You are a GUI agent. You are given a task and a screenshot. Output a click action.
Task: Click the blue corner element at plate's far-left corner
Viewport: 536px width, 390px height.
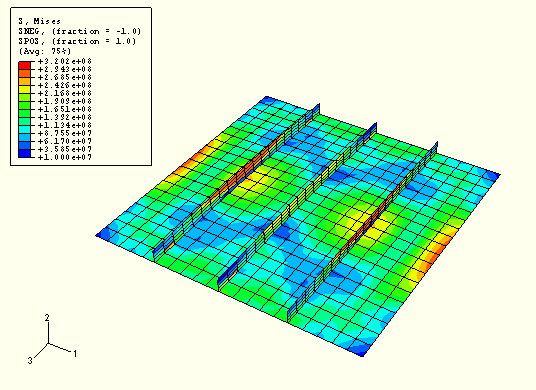pos(104,234)
